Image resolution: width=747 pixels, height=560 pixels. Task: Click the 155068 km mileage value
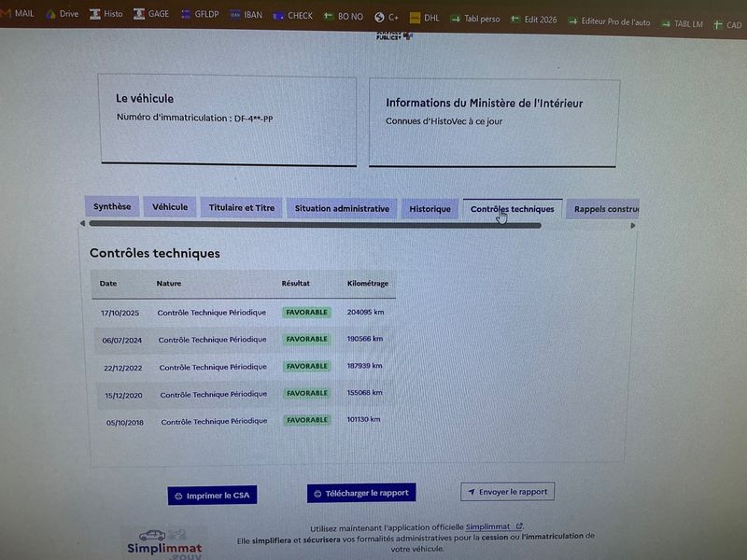pos(364,392)
